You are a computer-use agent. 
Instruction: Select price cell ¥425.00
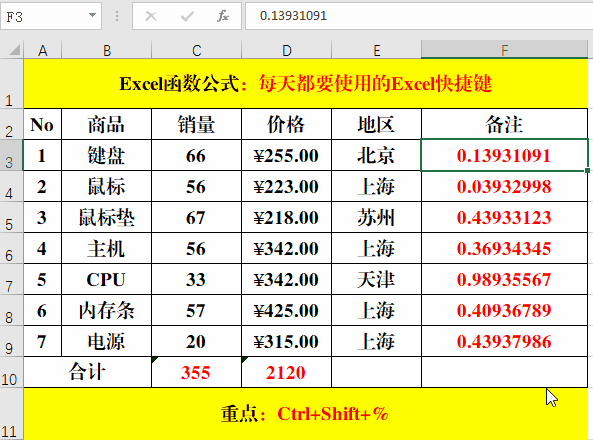click(x=287, y=310)
